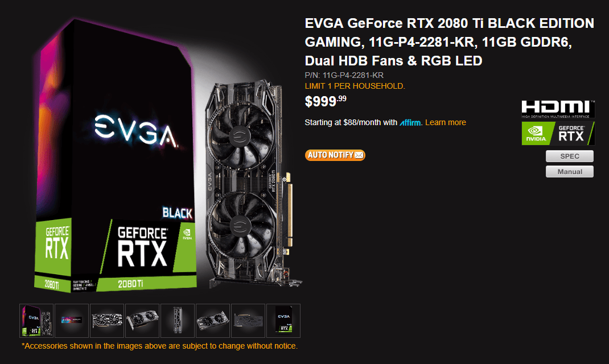Image resolution: width=609 pixels, height=364 pixels.
Task: Click the EVGA GeForce RTX 2080 Ti title
Action: pos(450,42)
